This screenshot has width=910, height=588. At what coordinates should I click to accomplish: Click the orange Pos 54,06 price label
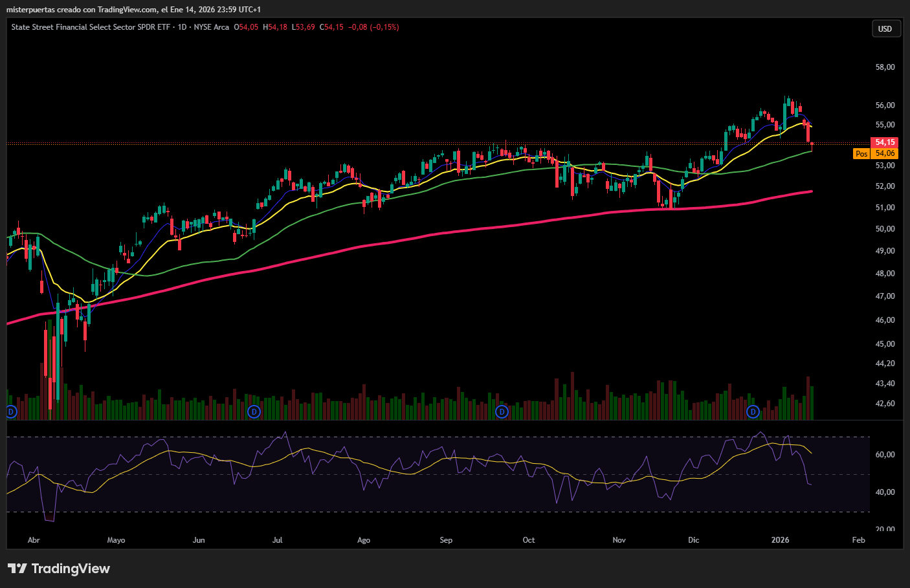(x=876, y=153)
